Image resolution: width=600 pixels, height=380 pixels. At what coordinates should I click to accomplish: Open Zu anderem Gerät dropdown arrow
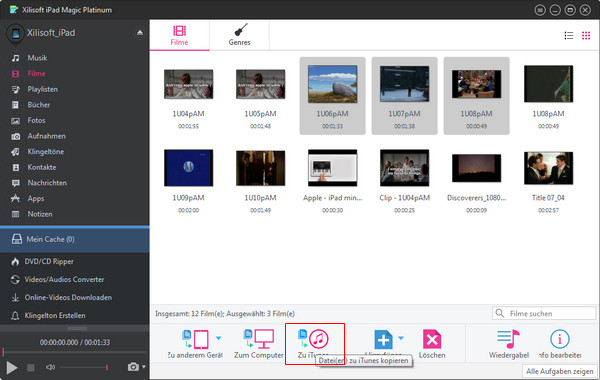pos(218,338)
